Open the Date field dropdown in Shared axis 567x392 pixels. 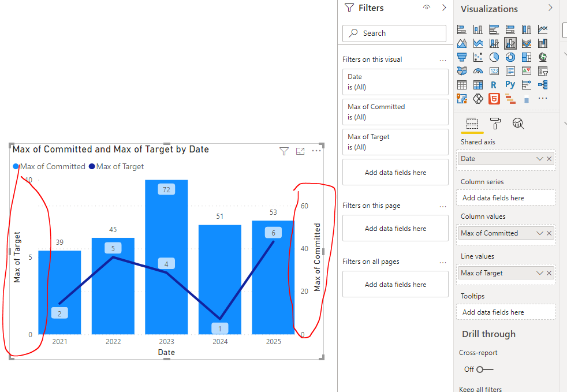click(539, 159)
